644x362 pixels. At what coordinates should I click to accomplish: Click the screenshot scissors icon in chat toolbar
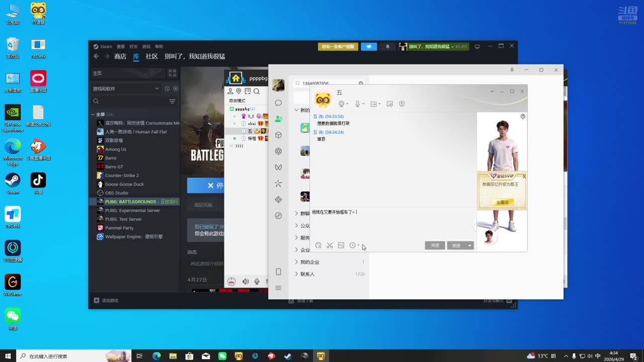tap(330, 245)
